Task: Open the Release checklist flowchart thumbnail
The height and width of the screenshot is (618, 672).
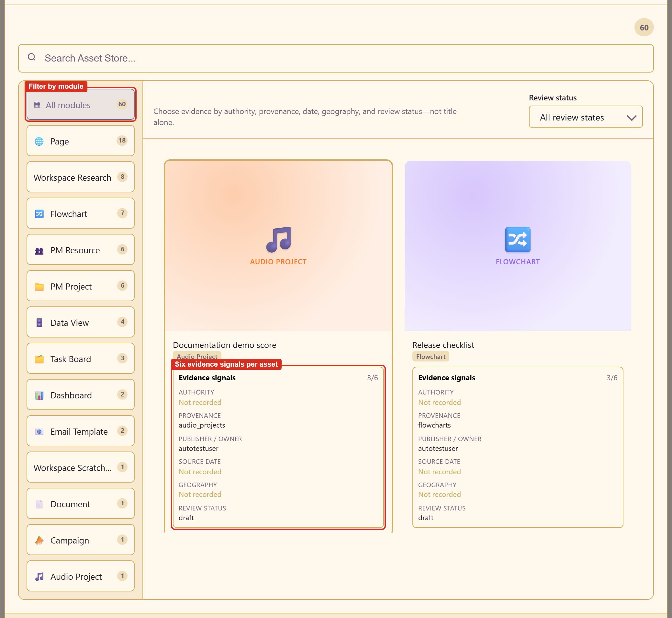Action: [518, 246]
